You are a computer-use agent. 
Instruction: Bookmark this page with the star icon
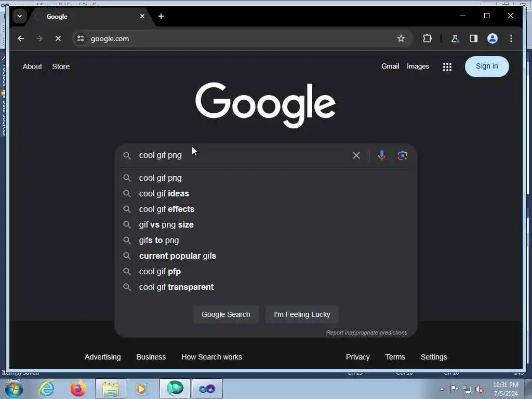coord(401,38)
